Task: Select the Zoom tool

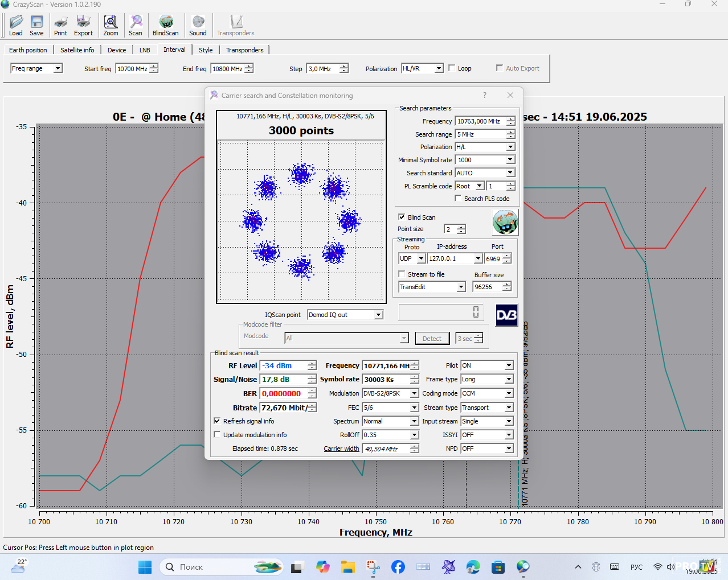Action: [111, 25]
